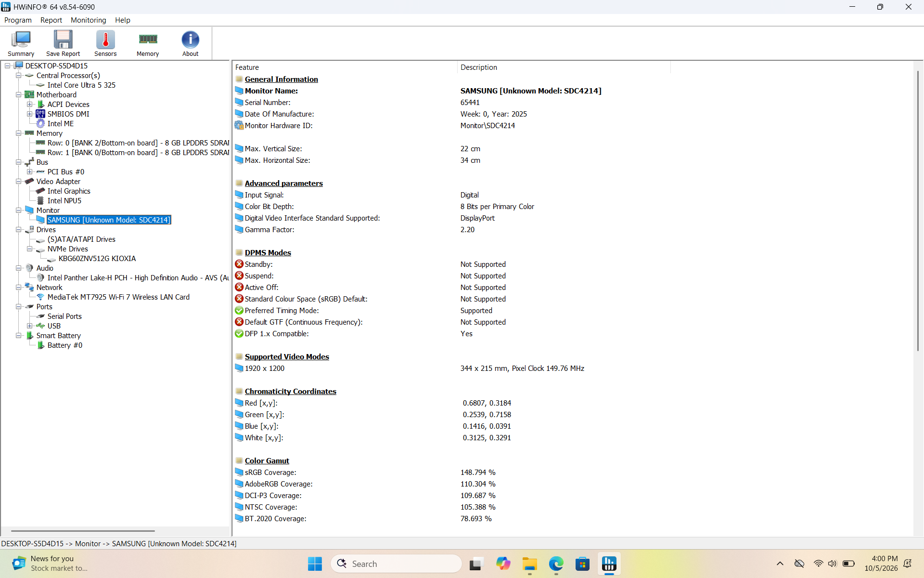The height and width of the screenshot is (578, 924).
Task: Select Serial Ports tree item
Action: (x=64, y=316)
